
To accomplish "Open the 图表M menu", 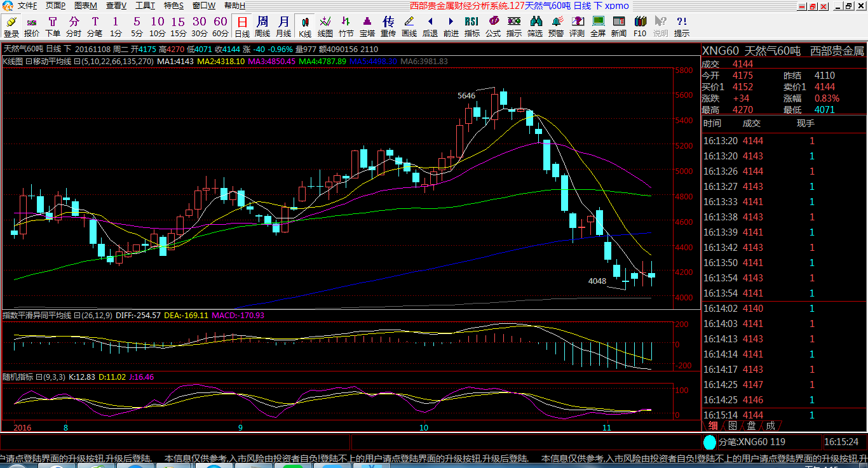I will click(86, 6).
